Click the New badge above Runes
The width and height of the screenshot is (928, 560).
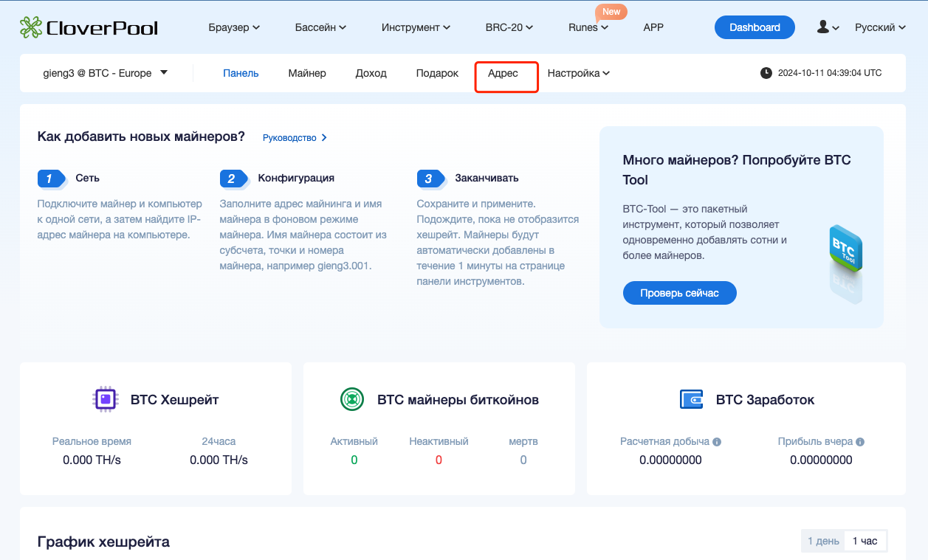click(611, 12)
